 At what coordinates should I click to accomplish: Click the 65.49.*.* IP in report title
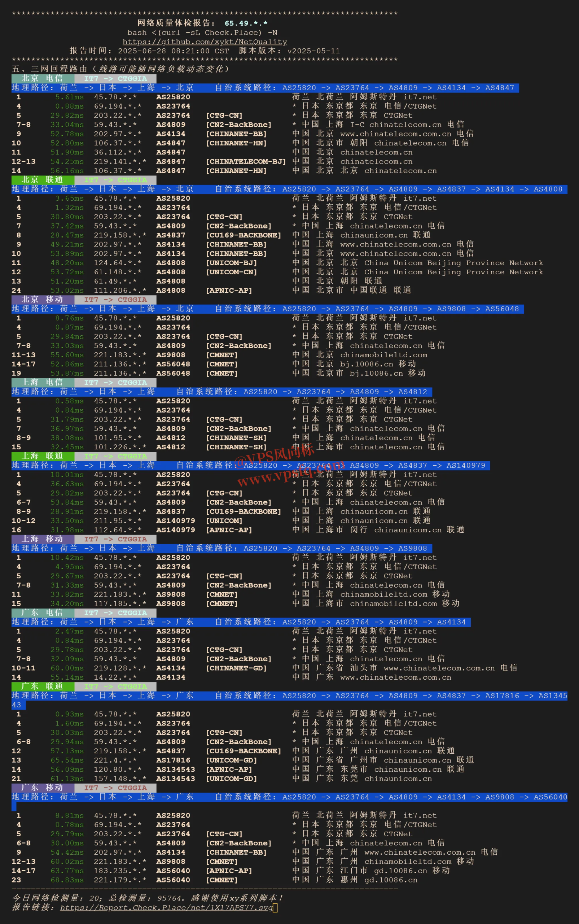pos(246,23)
